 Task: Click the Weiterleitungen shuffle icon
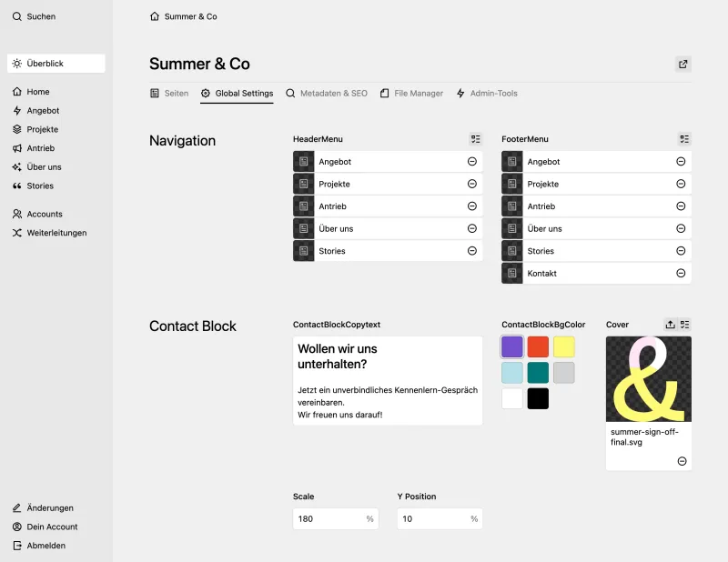[x=15, y=233]
